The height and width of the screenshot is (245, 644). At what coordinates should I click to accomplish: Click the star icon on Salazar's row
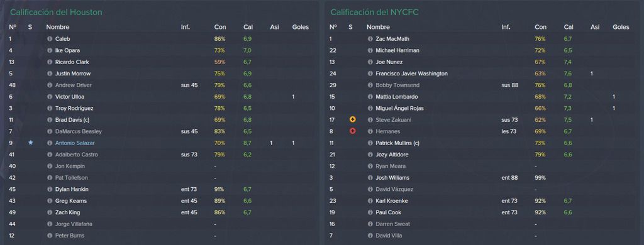30,143
